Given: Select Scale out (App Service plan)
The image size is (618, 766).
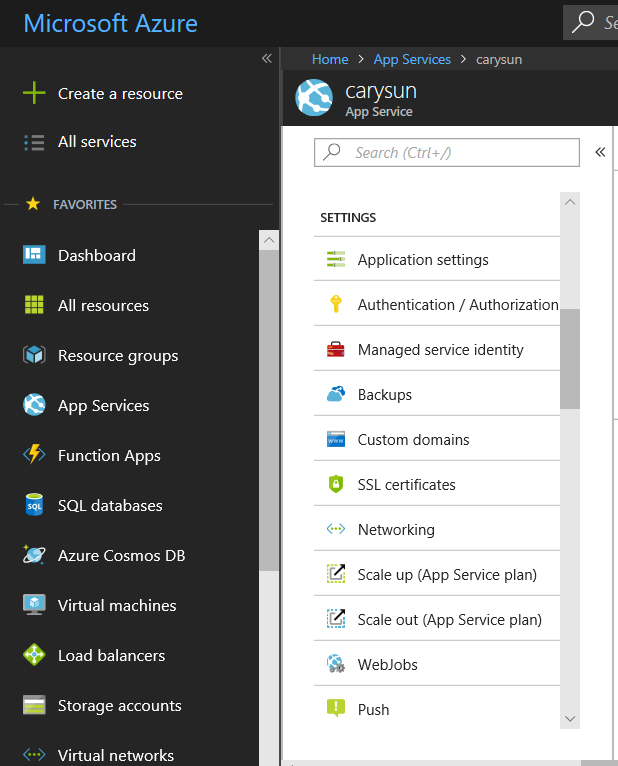Looking at the screenshot, I should 437,619.
